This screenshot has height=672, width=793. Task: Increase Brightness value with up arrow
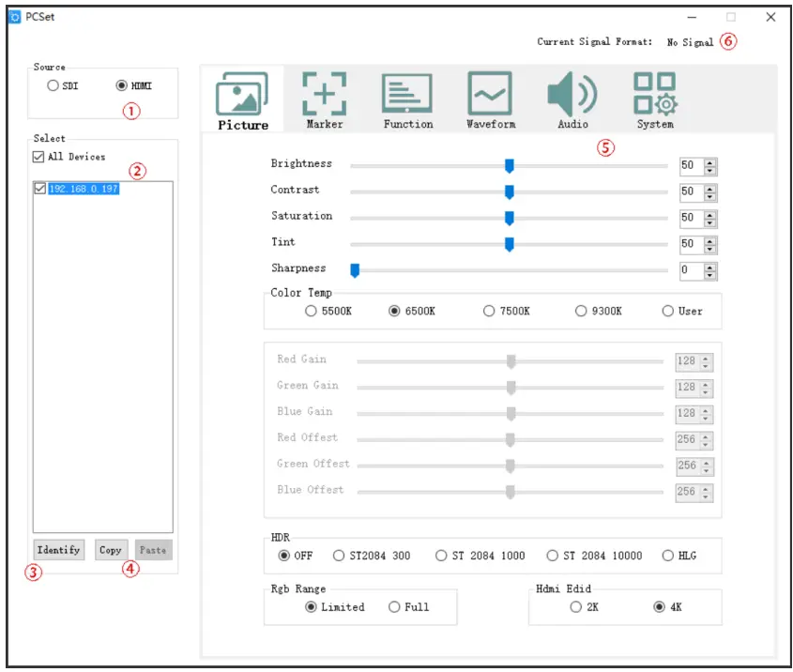click(x=710, y=162)
